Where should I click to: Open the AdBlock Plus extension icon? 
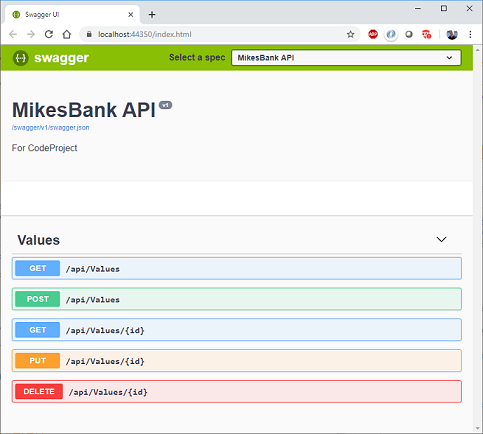(373, 34)
